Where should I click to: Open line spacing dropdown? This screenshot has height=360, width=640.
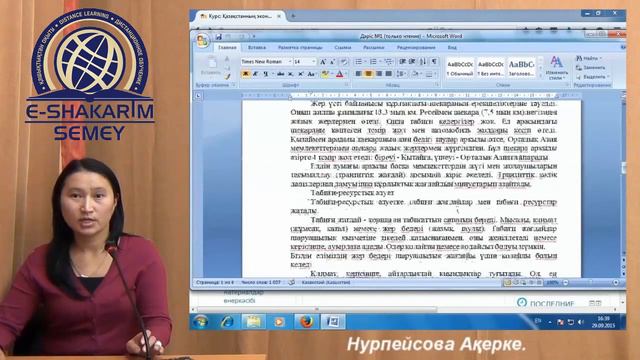pos(401,74)
